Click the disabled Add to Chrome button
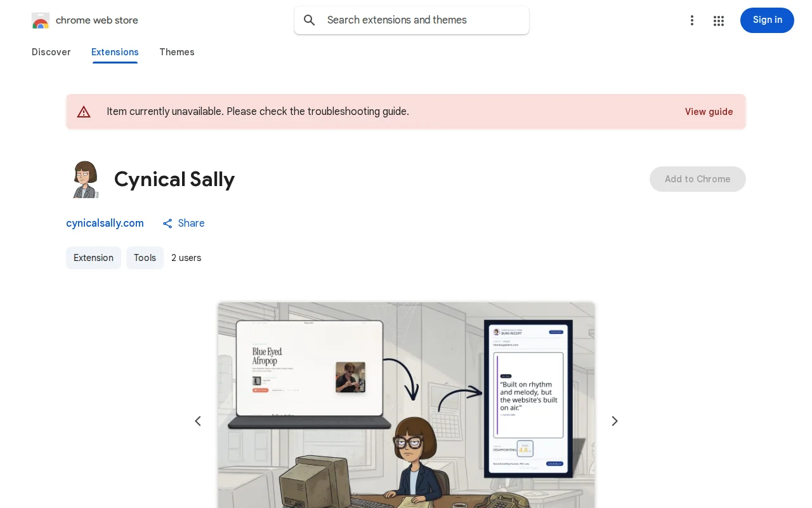The image size is (812, 508). [x=698, y=179]
